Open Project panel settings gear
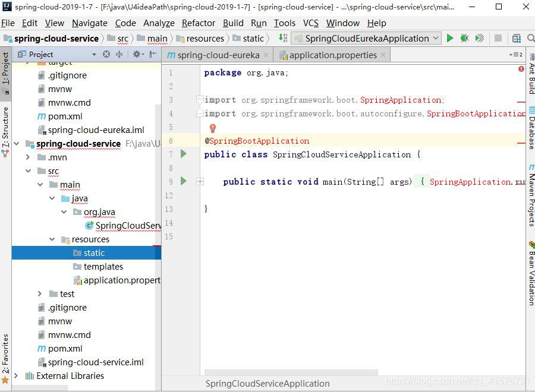Screen dimensions: 535x392 click(x=138, y=54)
